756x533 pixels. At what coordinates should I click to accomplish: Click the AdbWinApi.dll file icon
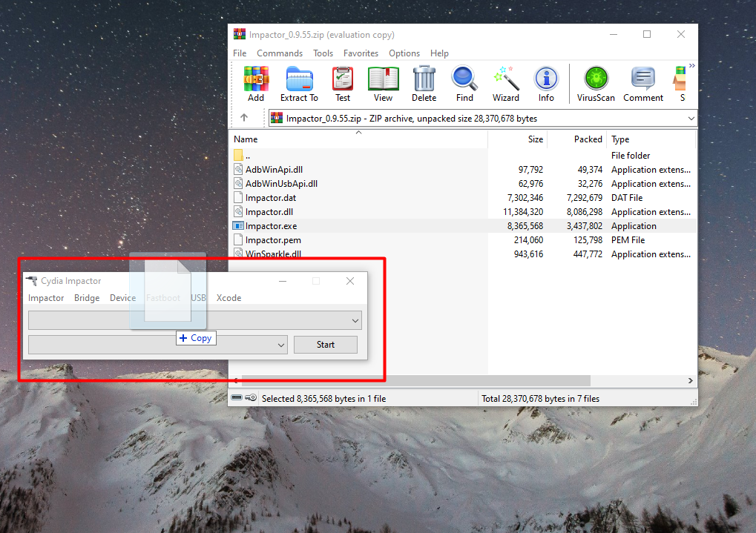pyautogui.click(x=238, y=169)
